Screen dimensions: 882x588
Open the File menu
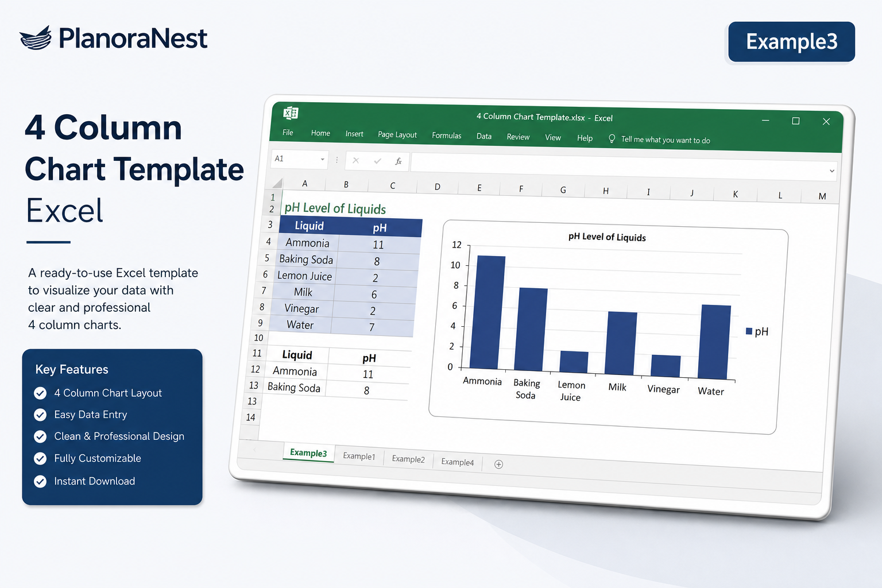coord(288,133)
